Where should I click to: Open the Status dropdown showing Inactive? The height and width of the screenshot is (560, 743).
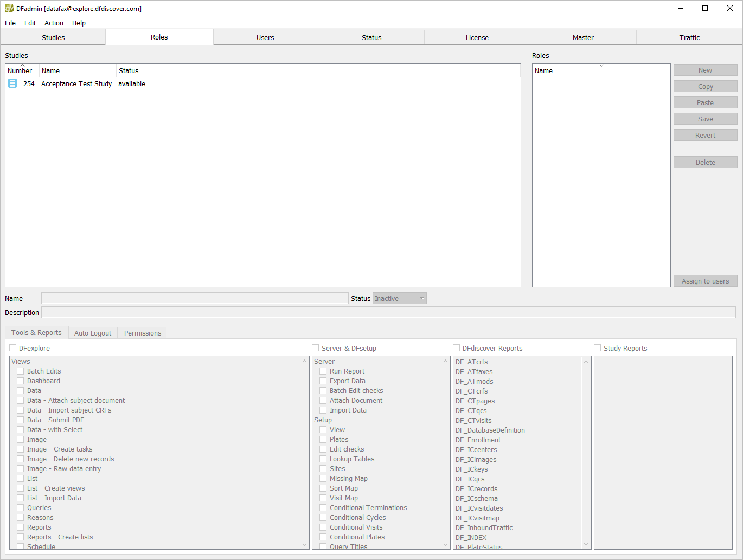point(399,299)
